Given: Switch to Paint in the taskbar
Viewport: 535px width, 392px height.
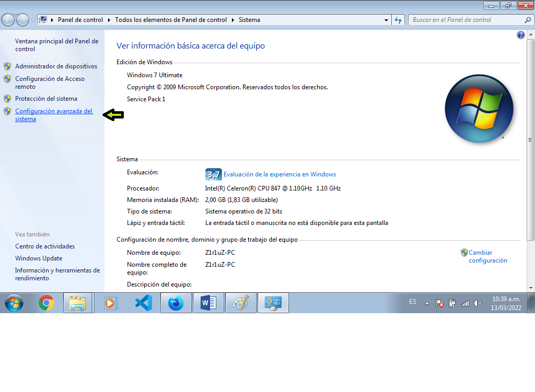Looking at the screenshot, I should click(x=240, y=303).
